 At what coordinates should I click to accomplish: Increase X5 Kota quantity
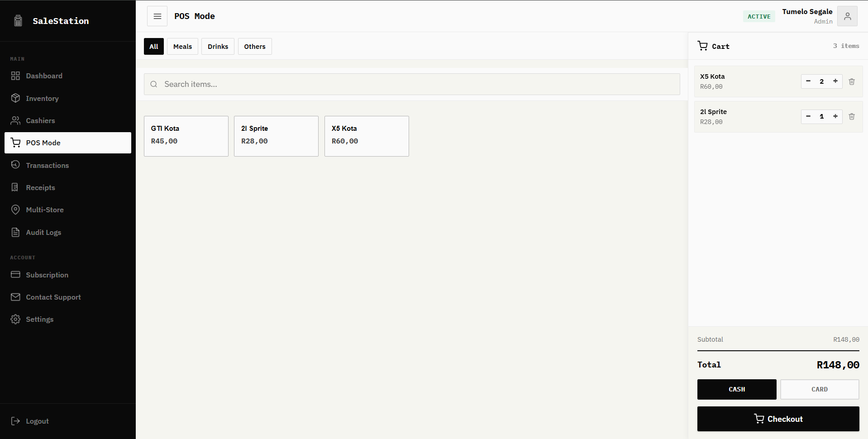point(835,81)
